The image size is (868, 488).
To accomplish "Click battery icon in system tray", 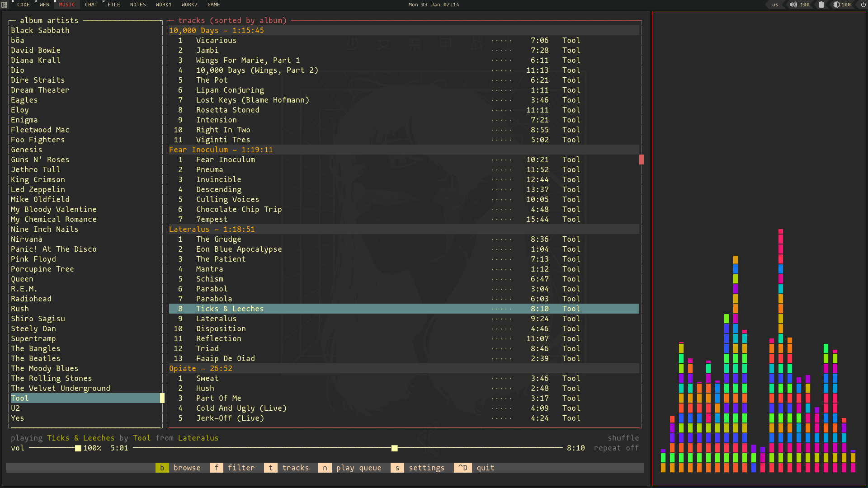I will click(821, 5).
